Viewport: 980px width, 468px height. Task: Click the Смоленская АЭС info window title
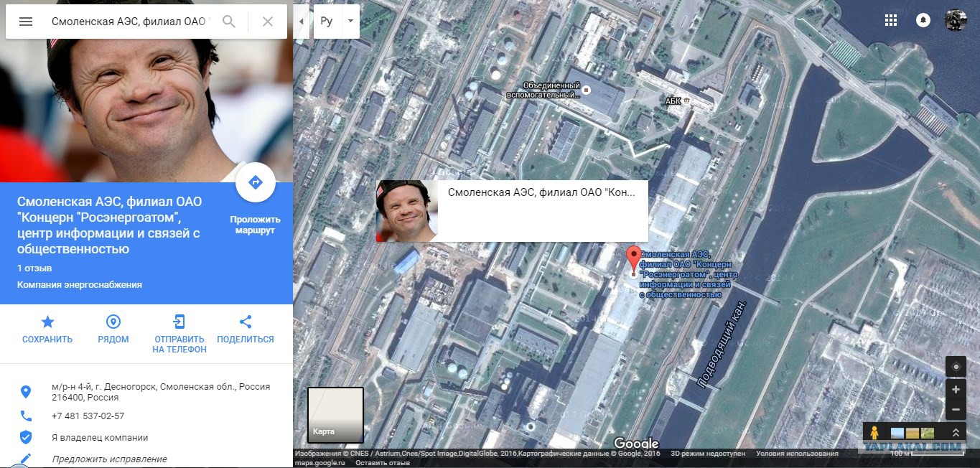pyautogui.click(x=541, y=192)
